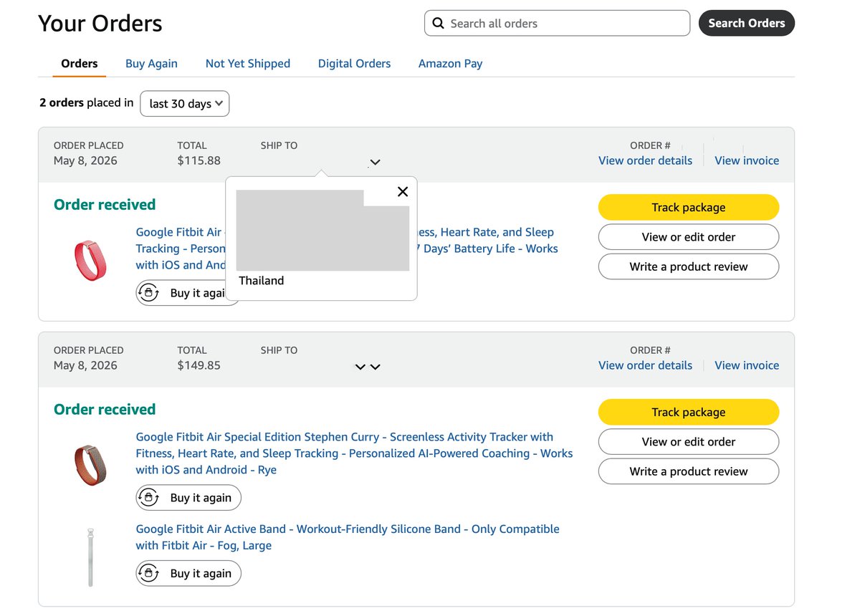Open the Not Yet Shipped tab
The height and width of the screenshot is (616, 860).
[x=248, y=64]
